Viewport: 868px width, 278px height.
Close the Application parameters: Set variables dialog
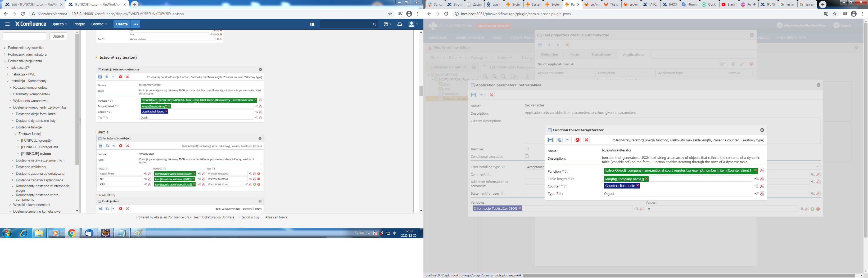tap(819, 85)
